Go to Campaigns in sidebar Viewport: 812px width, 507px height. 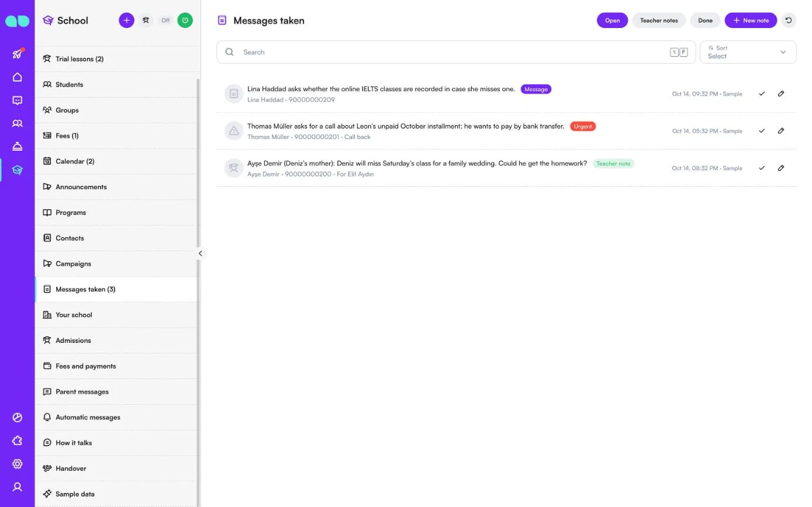pyautogui.click(x=118, y=263)
